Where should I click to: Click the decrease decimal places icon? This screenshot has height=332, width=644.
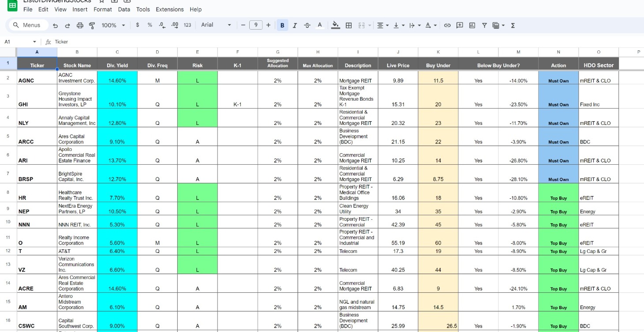(161, 25)
